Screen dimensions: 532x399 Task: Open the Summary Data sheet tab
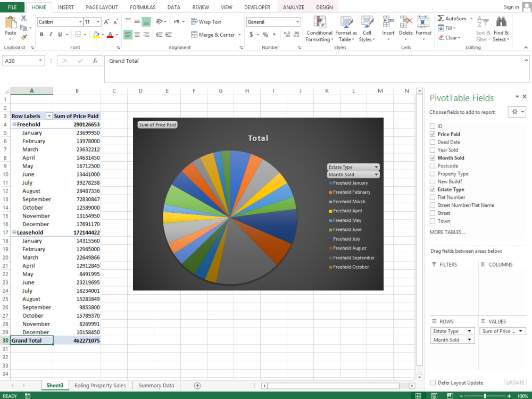[x=156, y=385]
